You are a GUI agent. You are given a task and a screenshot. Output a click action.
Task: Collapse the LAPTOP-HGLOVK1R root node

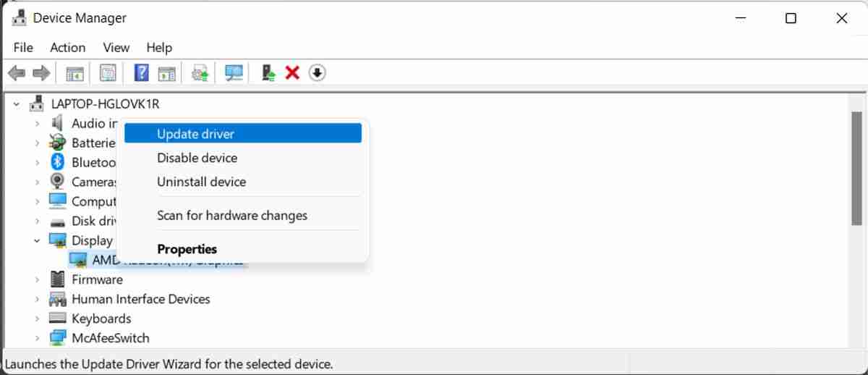coord(17,104)
